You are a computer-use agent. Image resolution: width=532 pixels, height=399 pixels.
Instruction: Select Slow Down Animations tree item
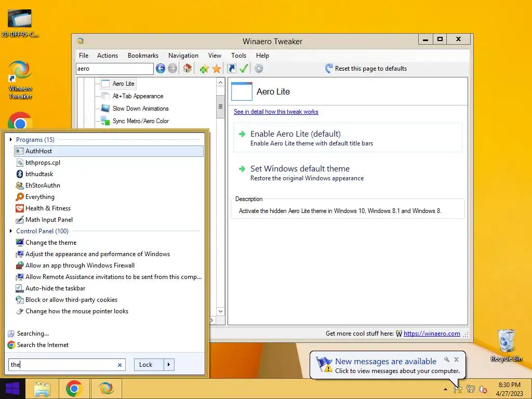click(x=135, y=109)
